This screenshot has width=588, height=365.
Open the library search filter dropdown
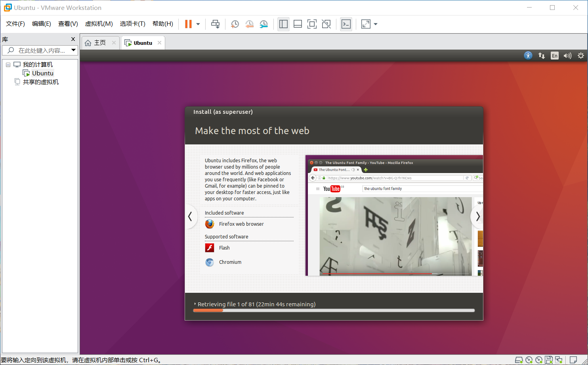(73, 50)
